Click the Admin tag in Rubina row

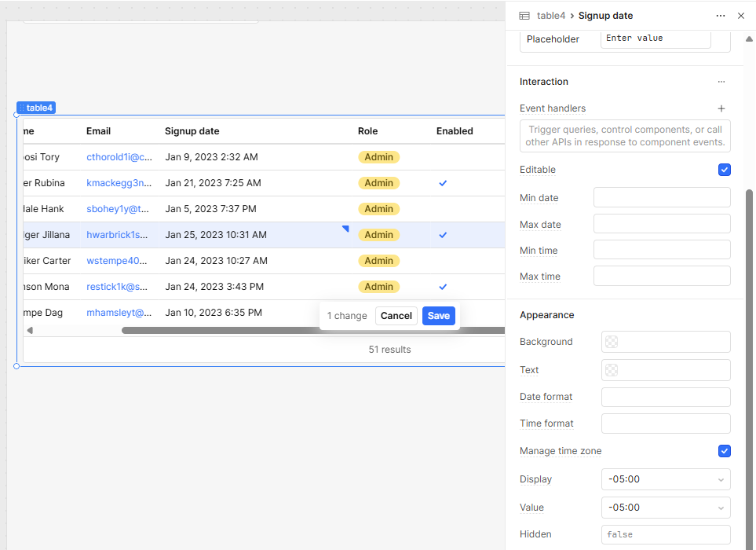tap(378, 183)
